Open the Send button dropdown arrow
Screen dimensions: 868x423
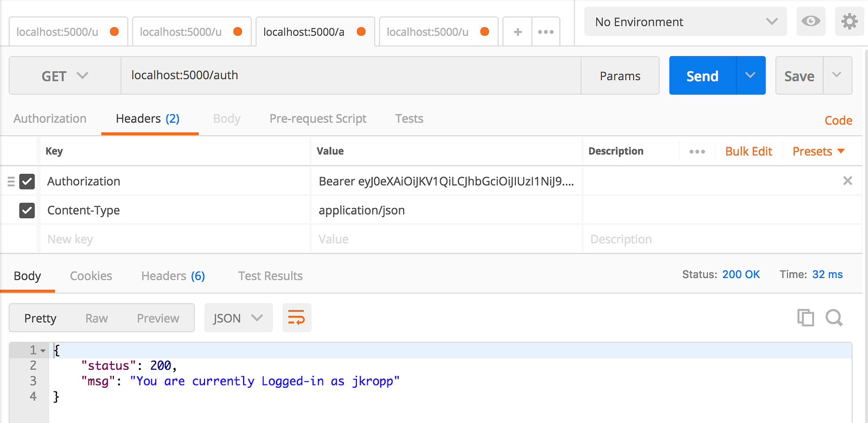750,75
